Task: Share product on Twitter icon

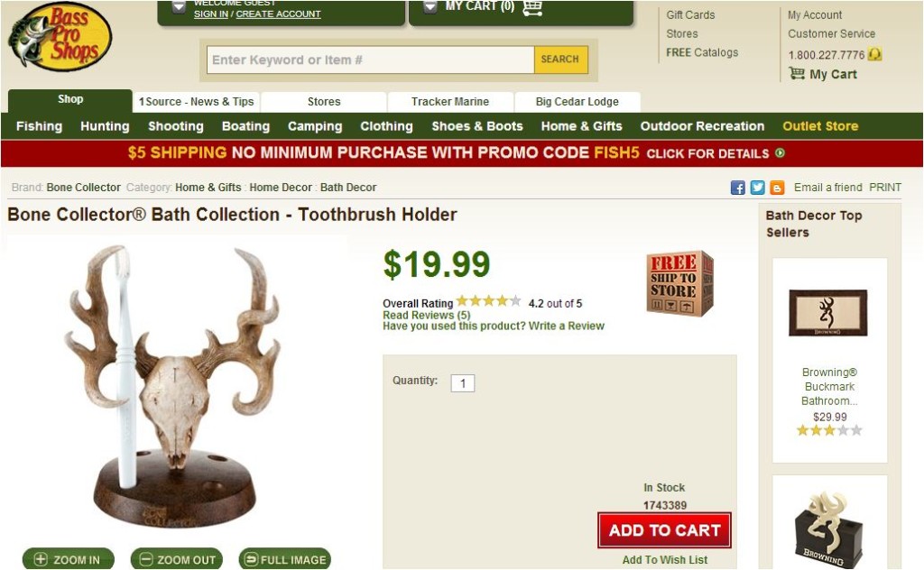Action: (x=757, y=188)
